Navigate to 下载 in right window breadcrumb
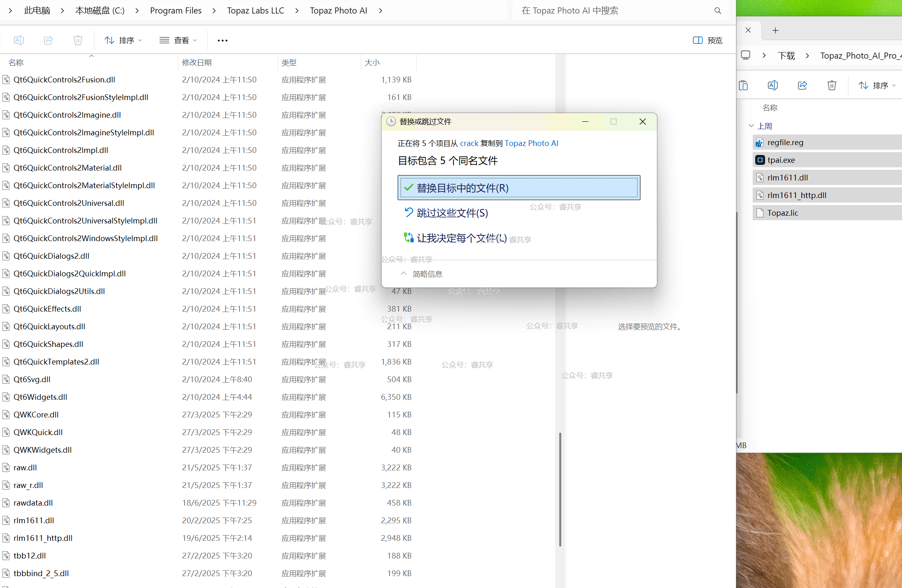 pos(786,56)
